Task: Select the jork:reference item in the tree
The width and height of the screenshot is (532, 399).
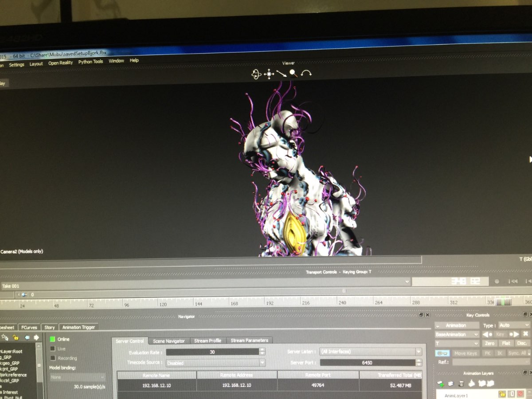Action: 13,375
